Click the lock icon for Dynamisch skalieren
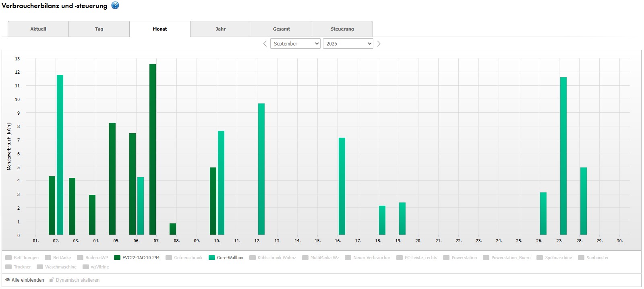 coord(52,280)
